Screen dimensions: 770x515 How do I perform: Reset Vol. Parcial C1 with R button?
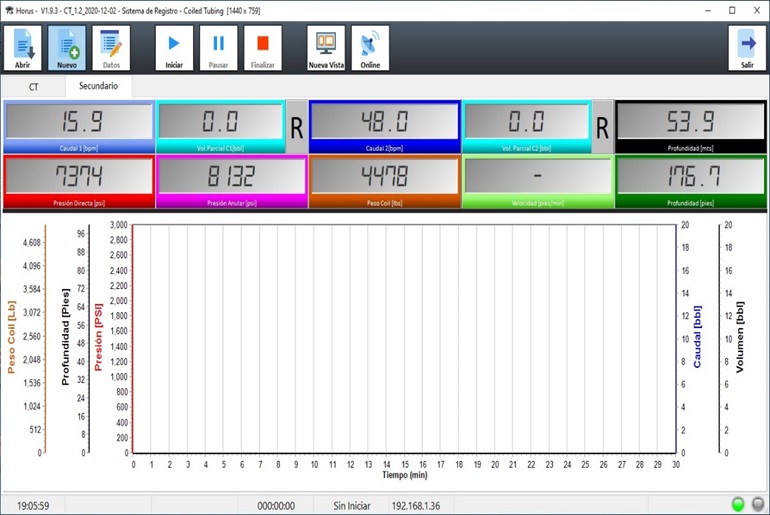[x=296, y=127]
